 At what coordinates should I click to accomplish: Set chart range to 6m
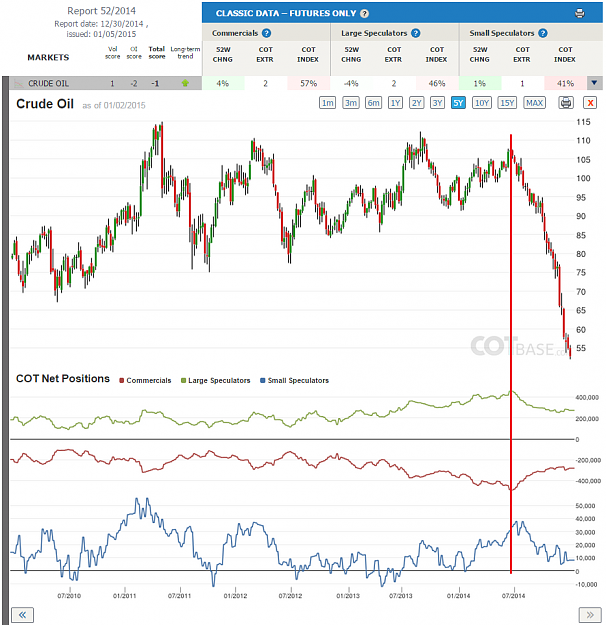pyautogui.click(x=374, y=103)
